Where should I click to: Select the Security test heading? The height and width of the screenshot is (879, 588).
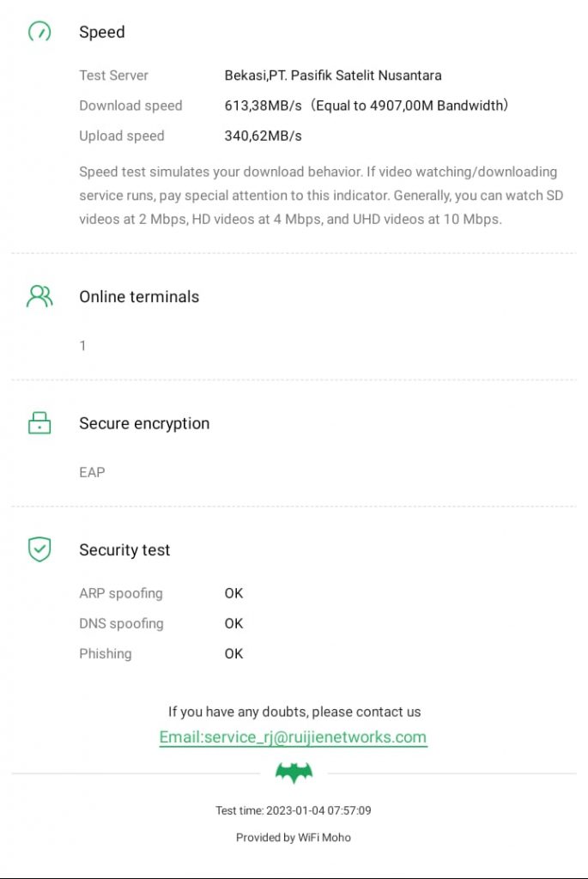pyautogui.click(x=124, y=550)
